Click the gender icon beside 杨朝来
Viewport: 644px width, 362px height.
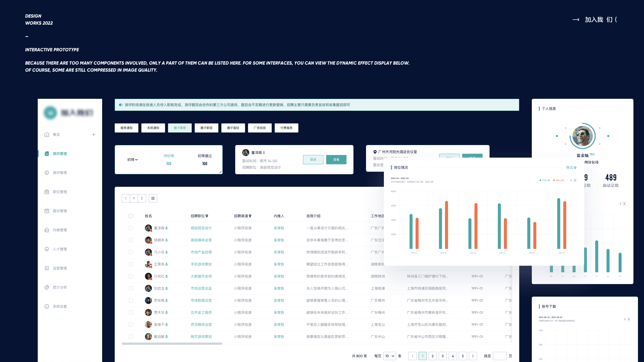point(167,240)
